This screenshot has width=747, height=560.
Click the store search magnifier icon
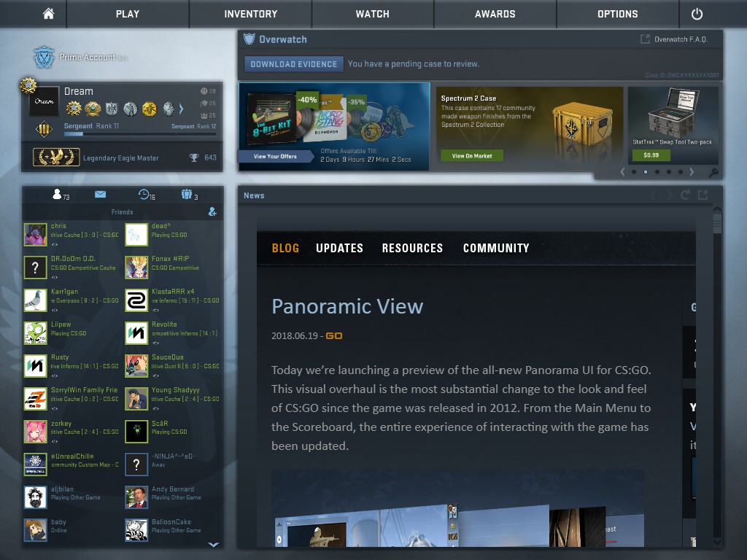(x=713, y=172)
